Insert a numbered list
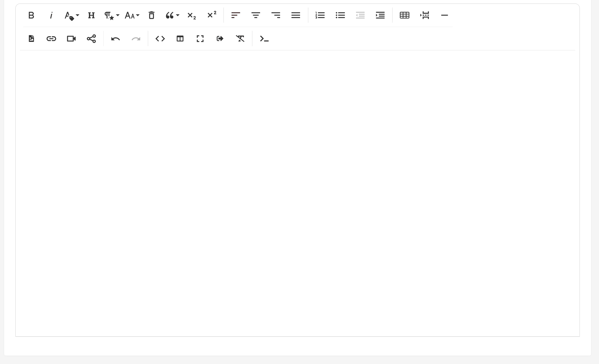The width and height of the screenshot is (599, 364). (320, 15)
